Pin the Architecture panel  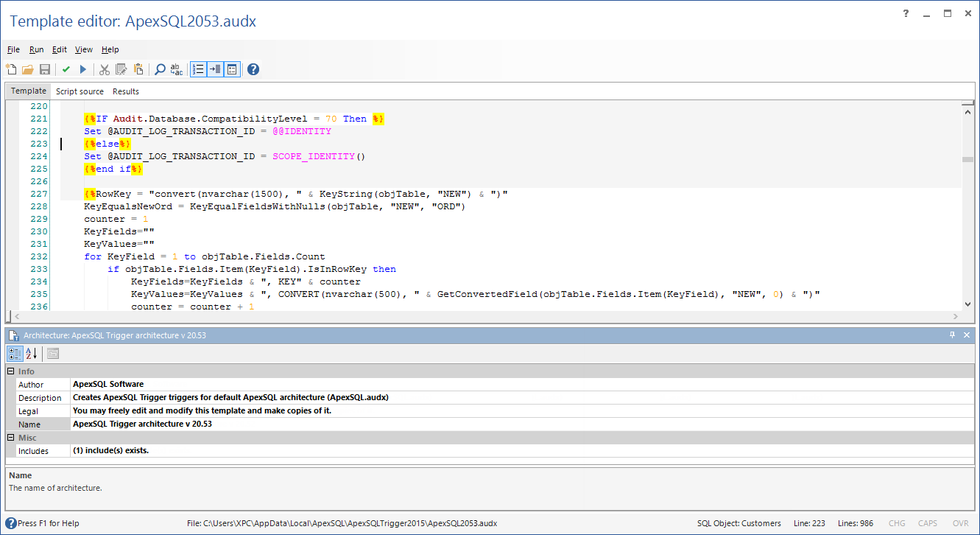tap(952, 335)
